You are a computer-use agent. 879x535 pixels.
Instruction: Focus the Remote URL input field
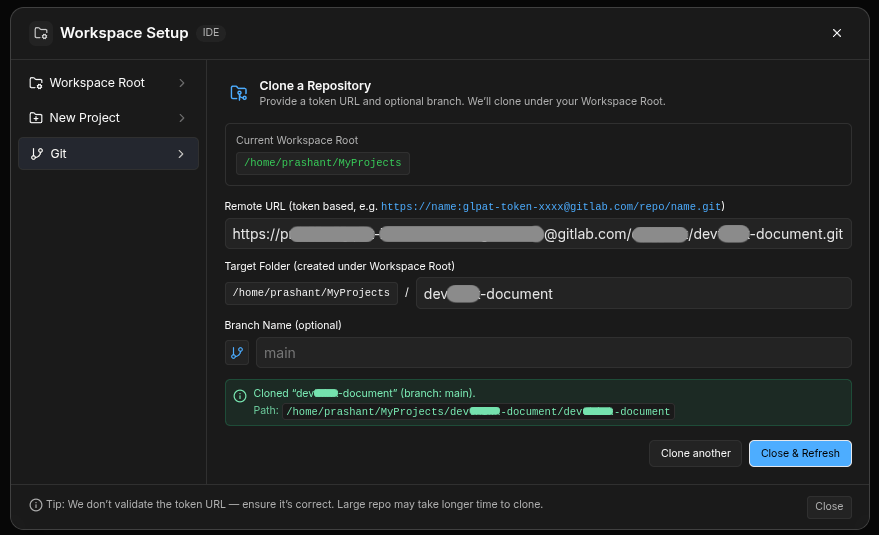tap(538, 234)
